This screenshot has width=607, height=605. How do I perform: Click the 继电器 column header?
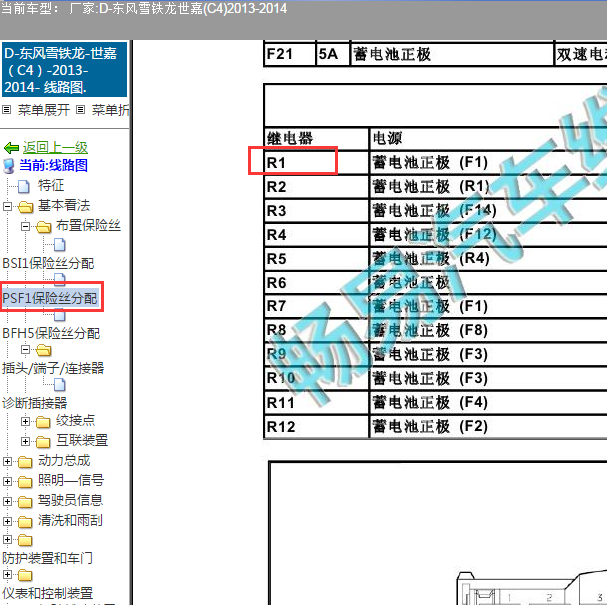point(317,139)
